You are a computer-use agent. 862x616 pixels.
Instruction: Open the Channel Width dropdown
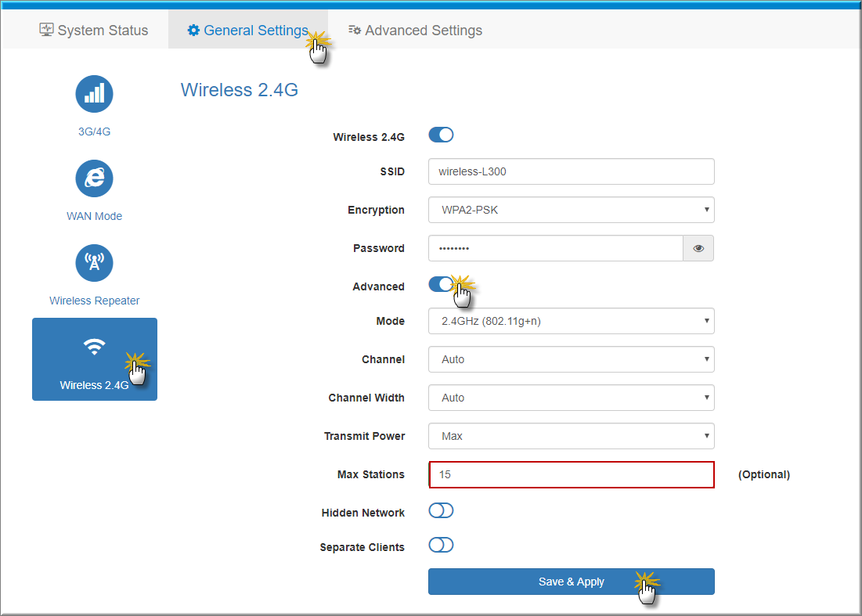(x=571, y=398)
